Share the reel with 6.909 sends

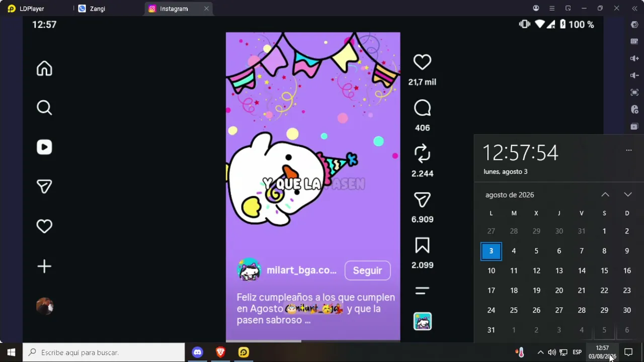[x=422, y=200]
